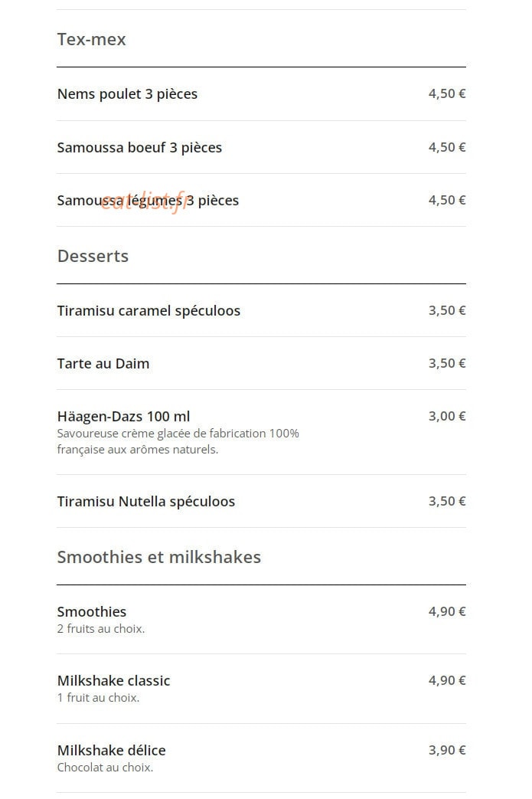Click "2 fruits au choix" description
Image resolution: width=532 pixels, height=799 pixels.
pos(101,629)
